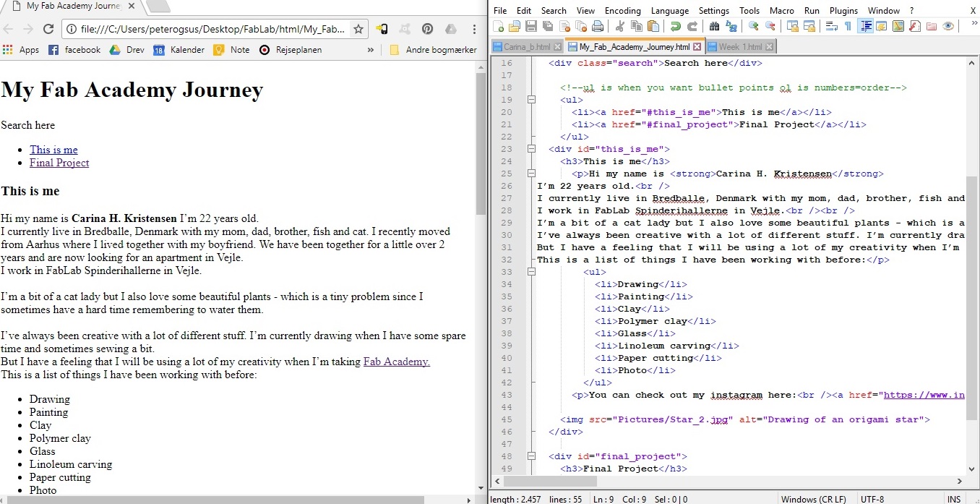The height and width of the screenshot is (504, 980).
Task: Click the Paste clipboard icon
Action: point(653,27)
